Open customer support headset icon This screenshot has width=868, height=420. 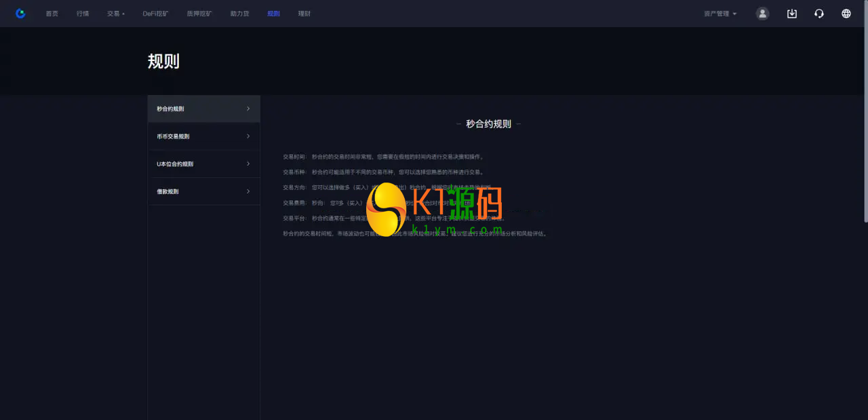[819, 14]
